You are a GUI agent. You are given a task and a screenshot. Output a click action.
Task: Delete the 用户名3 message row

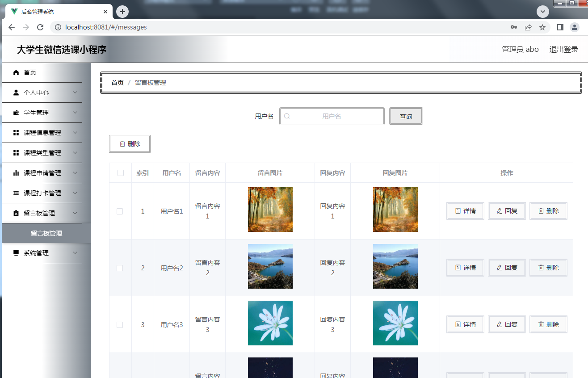click(x=548, y=324)
